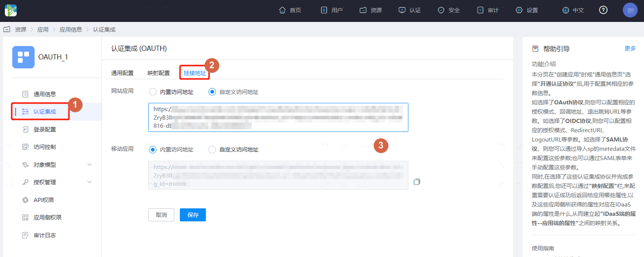Open the help question mark icon

pyautogui.click(x=603, y=10)
